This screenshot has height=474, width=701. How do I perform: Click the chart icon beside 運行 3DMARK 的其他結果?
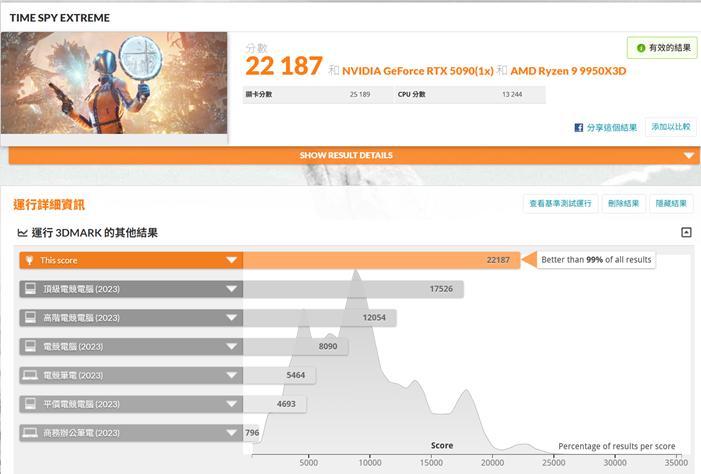pyautogui.click(x=21, y=233)
